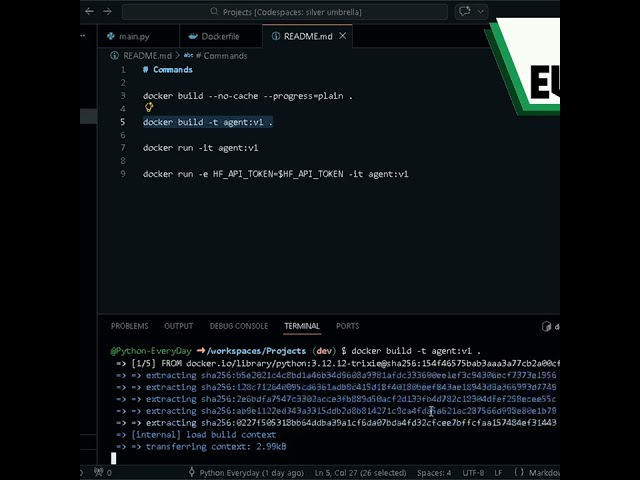Close the README.md tab
Image resolution: width=640 pixels, height=480 pixels.
coord(343,36)
